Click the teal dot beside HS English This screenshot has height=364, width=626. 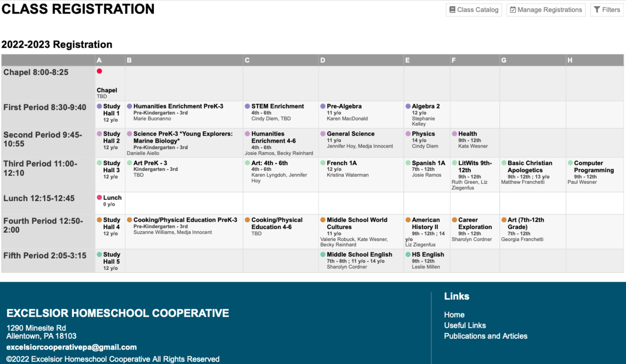[408, 254]
